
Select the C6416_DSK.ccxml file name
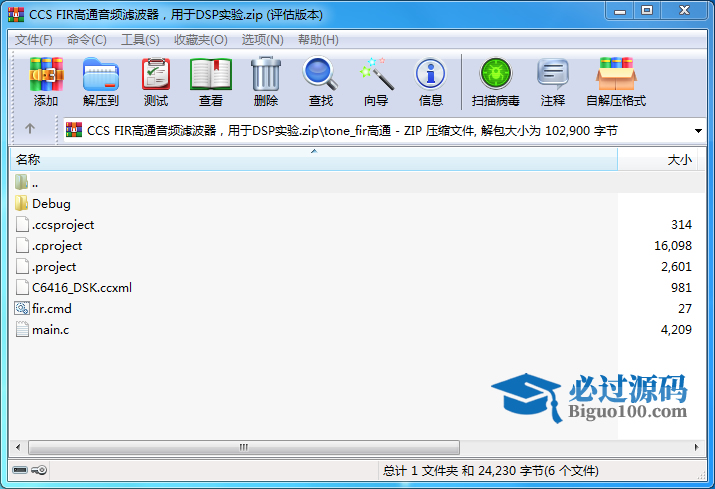click(82, 288)
